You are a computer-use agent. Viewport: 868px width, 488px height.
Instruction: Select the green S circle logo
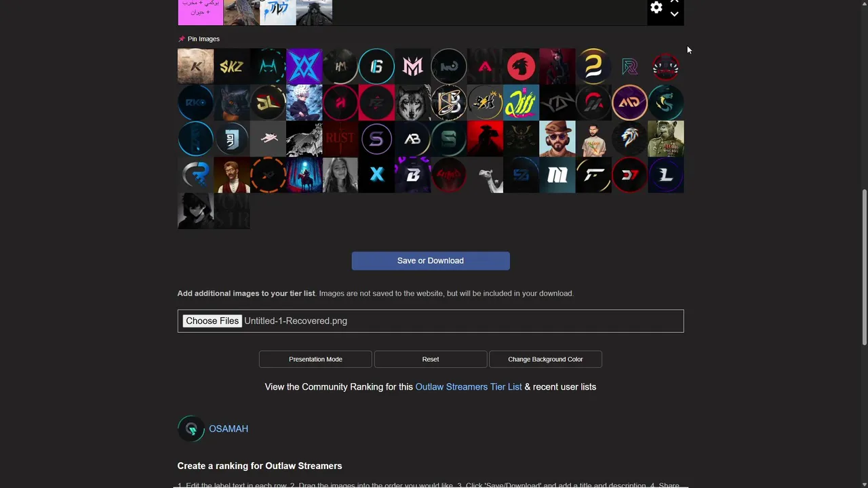pos(449,138)
